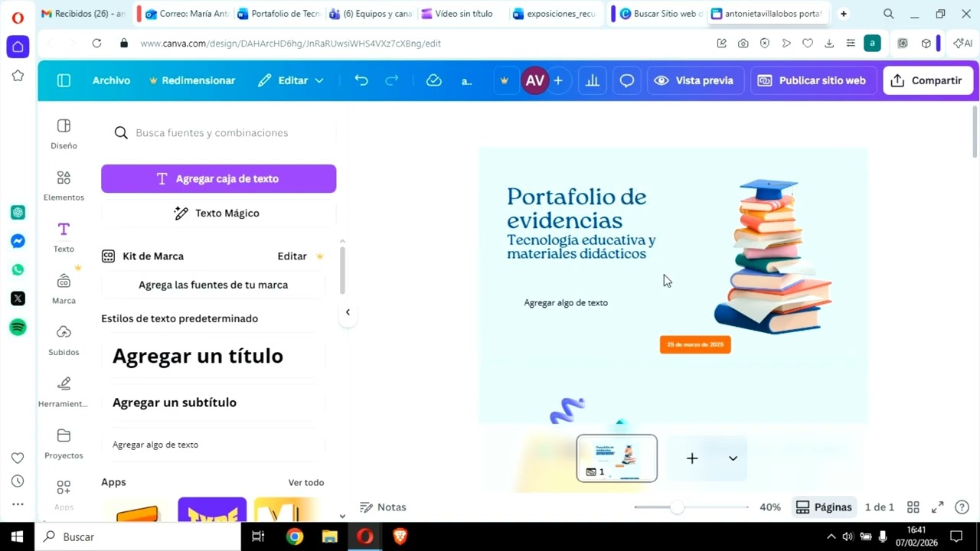Open browser downloads icon
This screenshot has height=551, width=980.
(x=829, y=44)
